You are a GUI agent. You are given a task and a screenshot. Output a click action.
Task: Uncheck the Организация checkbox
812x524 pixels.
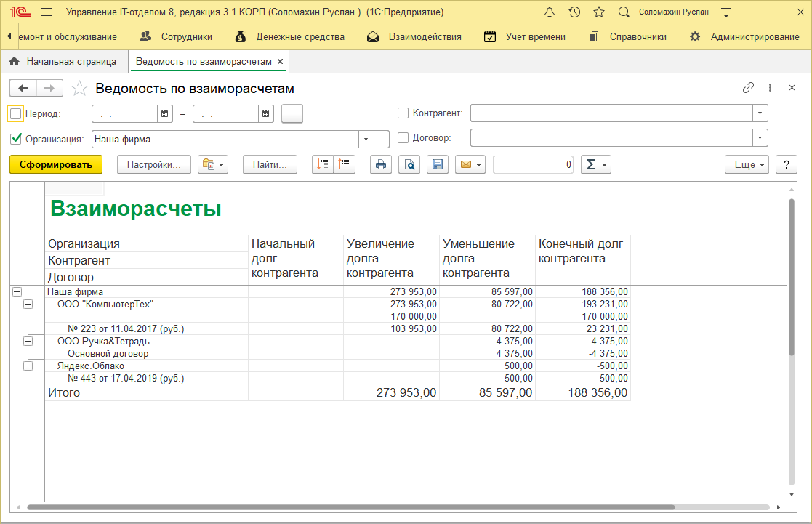[16, 138]
